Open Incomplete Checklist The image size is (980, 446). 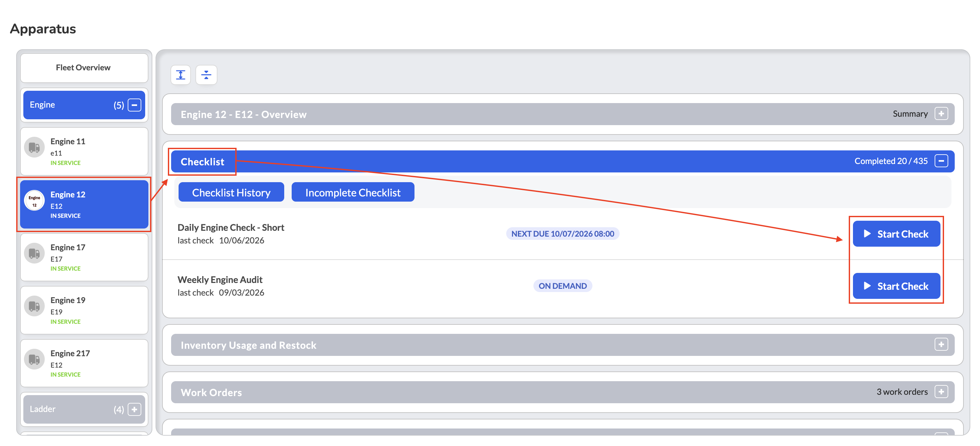353,192
